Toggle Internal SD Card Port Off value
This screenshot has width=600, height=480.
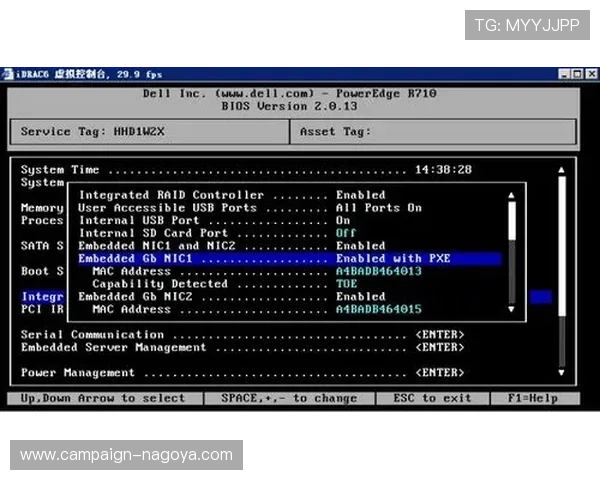coord(345,233)
